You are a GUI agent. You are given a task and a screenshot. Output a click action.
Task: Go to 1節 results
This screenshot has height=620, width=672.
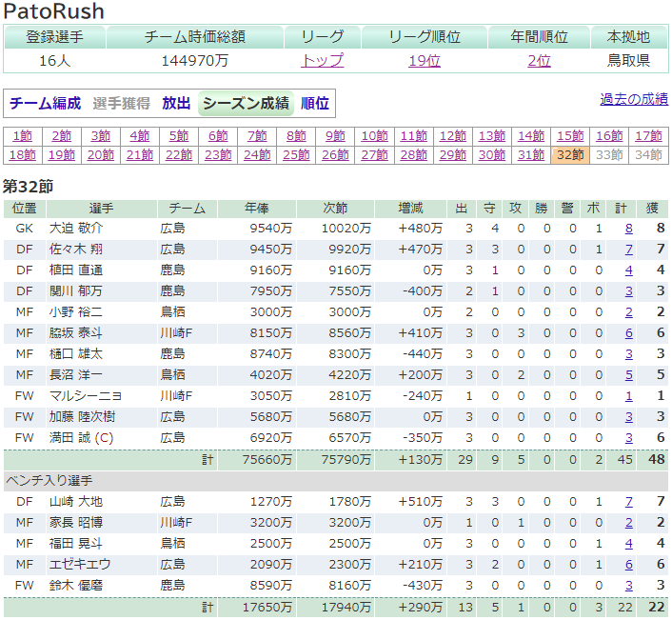pyautogui.click(x=23, y=136)
